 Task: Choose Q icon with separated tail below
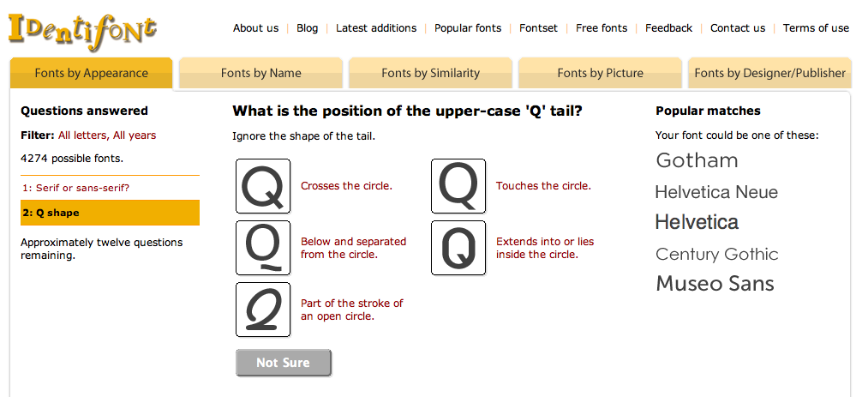pos(263,248)
